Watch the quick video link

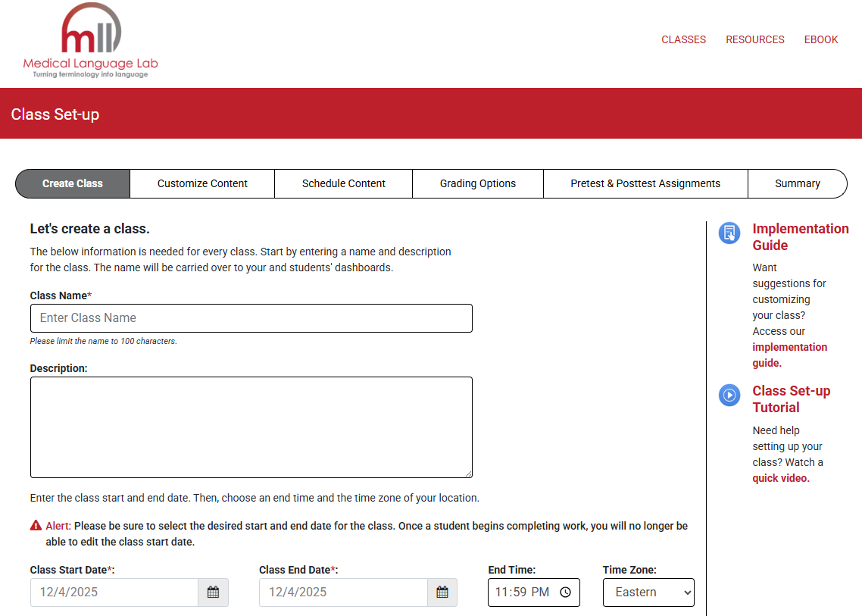coord(779,477)
